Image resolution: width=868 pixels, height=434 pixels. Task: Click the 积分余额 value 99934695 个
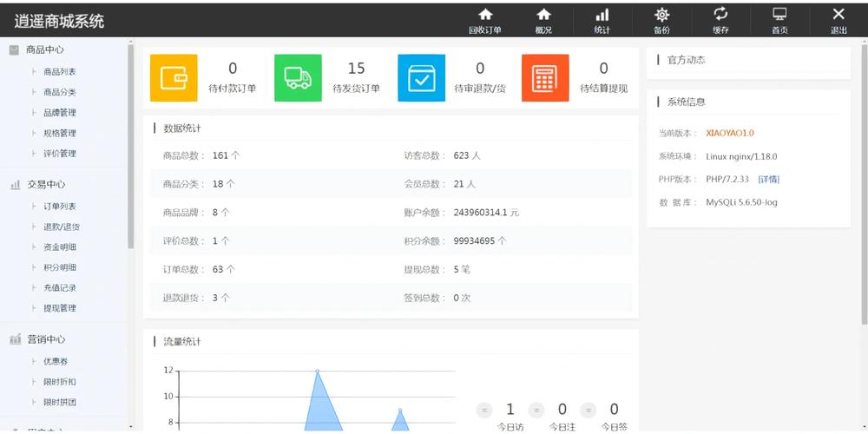(480, 241)
